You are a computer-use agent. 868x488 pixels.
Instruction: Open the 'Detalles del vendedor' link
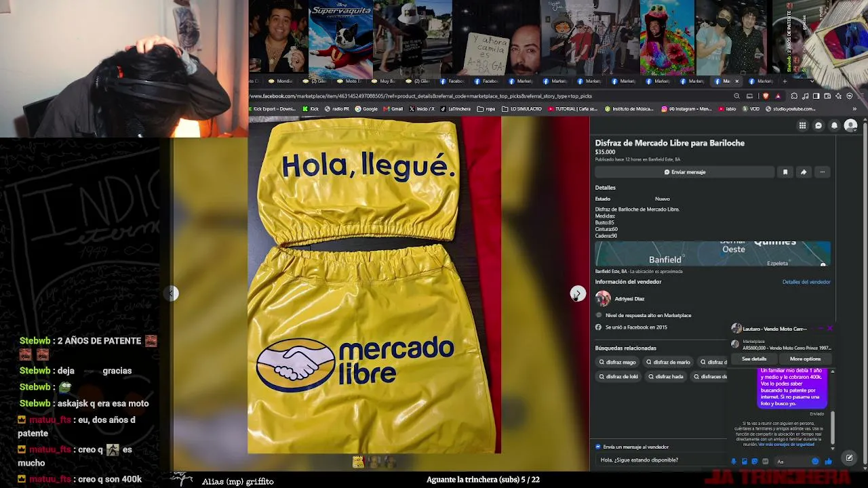point(806,282)
